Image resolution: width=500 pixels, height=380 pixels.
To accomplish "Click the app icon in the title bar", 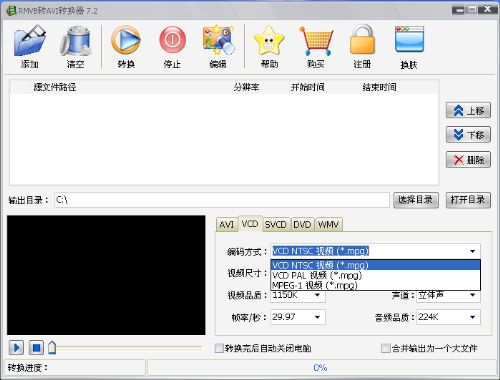I will click(x=12, y=11).
